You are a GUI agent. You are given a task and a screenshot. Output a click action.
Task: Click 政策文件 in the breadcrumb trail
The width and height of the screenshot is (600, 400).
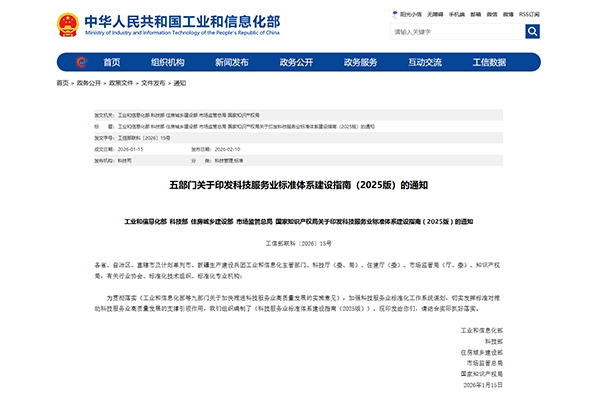coord(120,83)
